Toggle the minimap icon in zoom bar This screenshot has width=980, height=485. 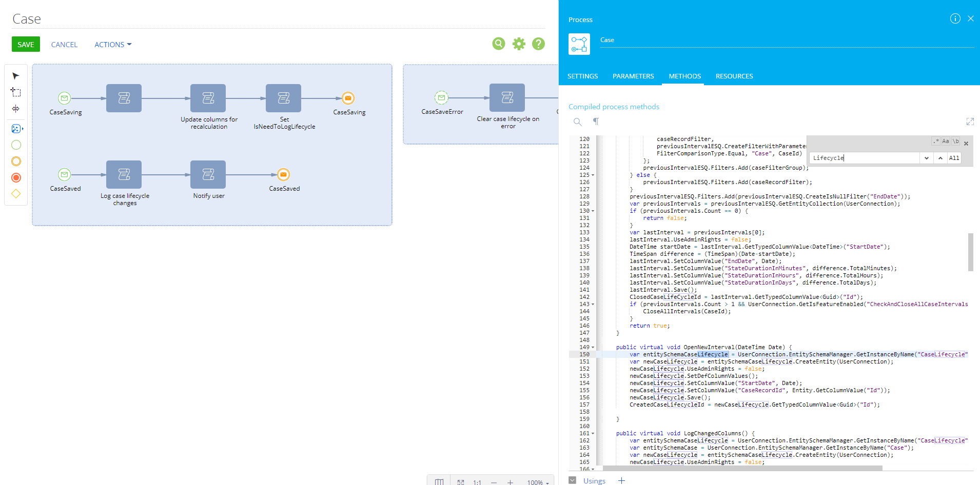439,482
